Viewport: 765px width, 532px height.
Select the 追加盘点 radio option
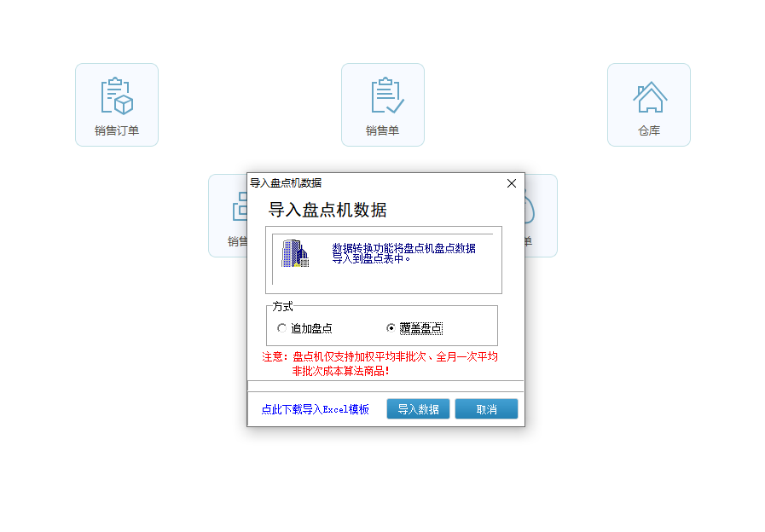pos(282,328)
